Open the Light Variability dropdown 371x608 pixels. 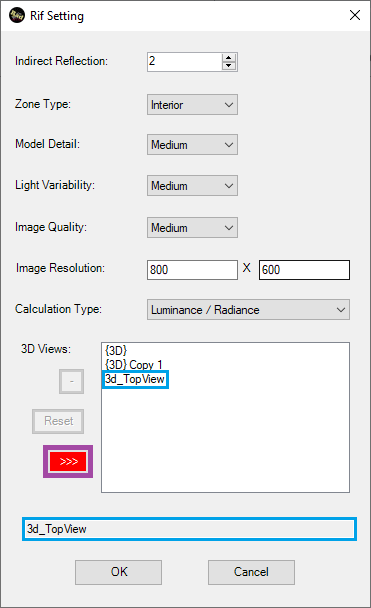click(x=192, y=186)
